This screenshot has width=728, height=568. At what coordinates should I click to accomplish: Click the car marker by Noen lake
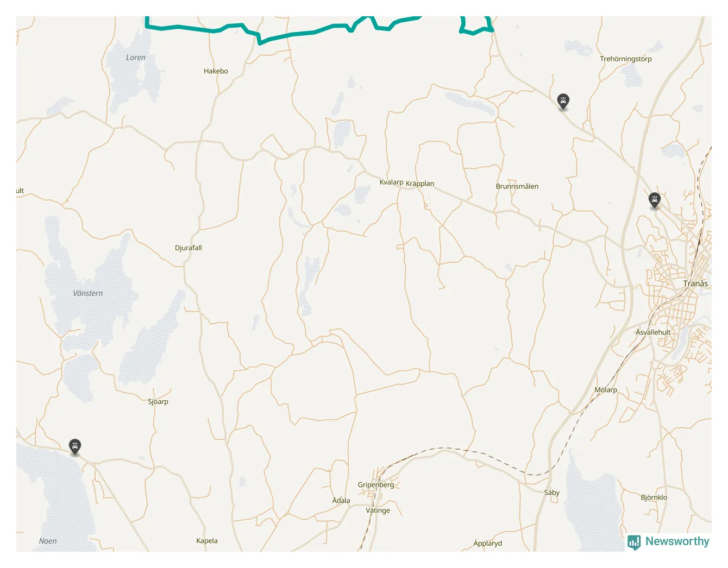coord(75,447)
